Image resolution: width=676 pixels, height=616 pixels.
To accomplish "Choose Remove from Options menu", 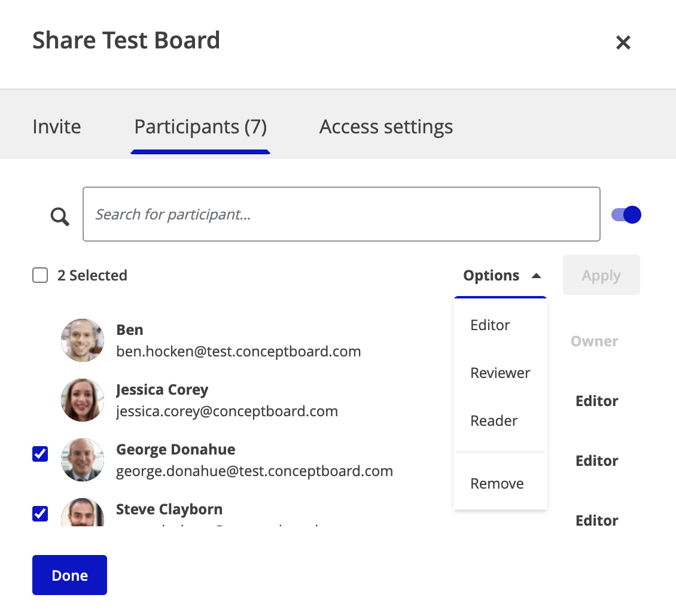I will click(497, 483).
